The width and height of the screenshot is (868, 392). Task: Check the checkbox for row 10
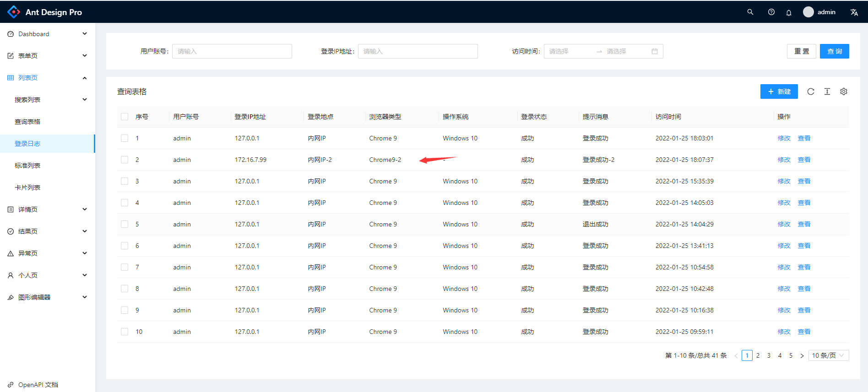coord(125,332)
